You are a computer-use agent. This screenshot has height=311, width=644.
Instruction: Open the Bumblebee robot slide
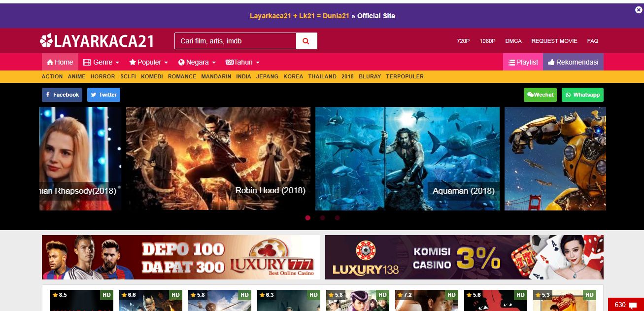555,159
